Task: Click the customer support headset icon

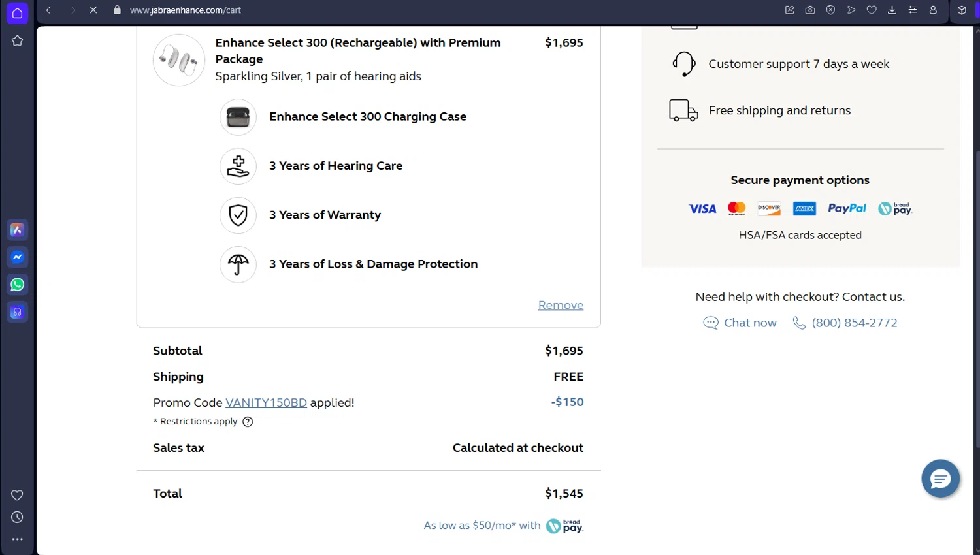Action: pos(683,64)
